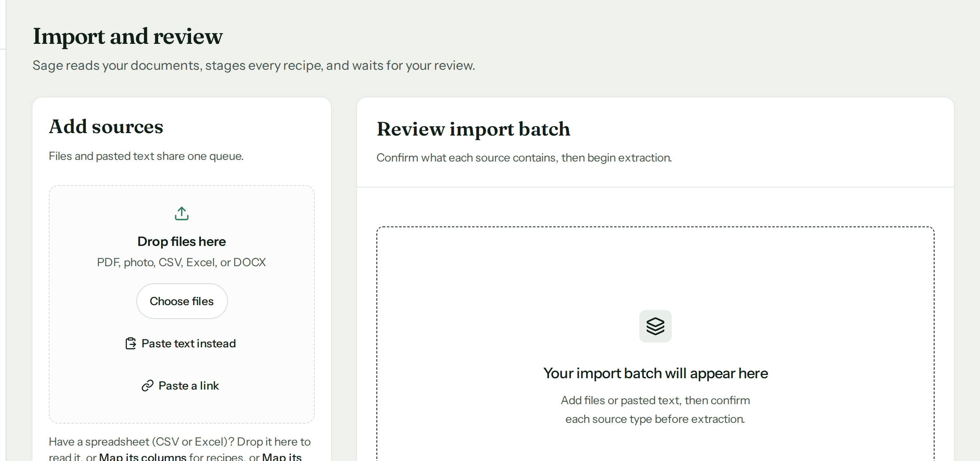Click the Choose files button

tap(182, 301)
